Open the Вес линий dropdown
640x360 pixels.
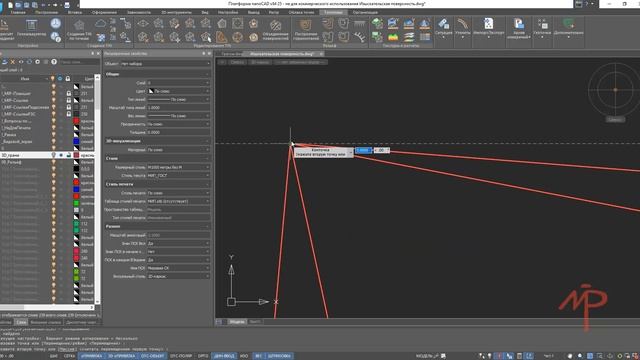click(x=178, y=116)
